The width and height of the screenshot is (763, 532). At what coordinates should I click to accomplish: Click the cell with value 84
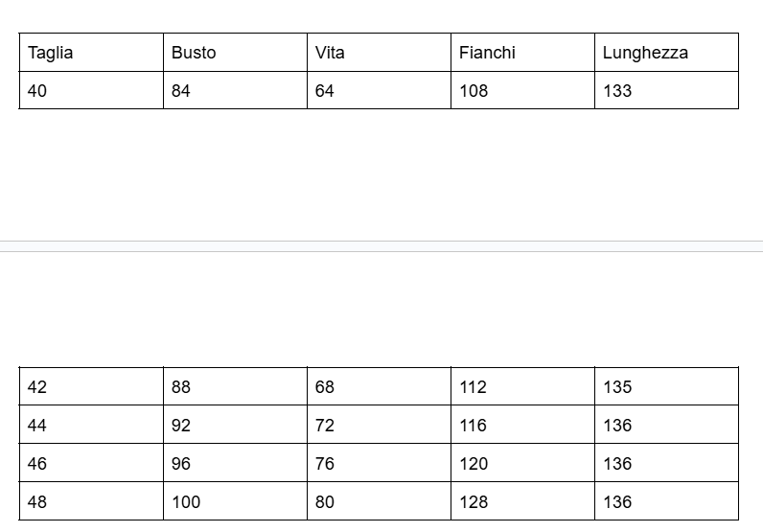[x=236, y=90]
